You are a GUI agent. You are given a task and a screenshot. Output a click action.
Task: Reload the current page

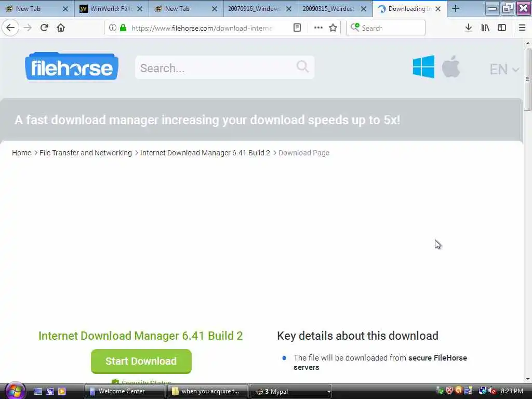pos(44,28)
